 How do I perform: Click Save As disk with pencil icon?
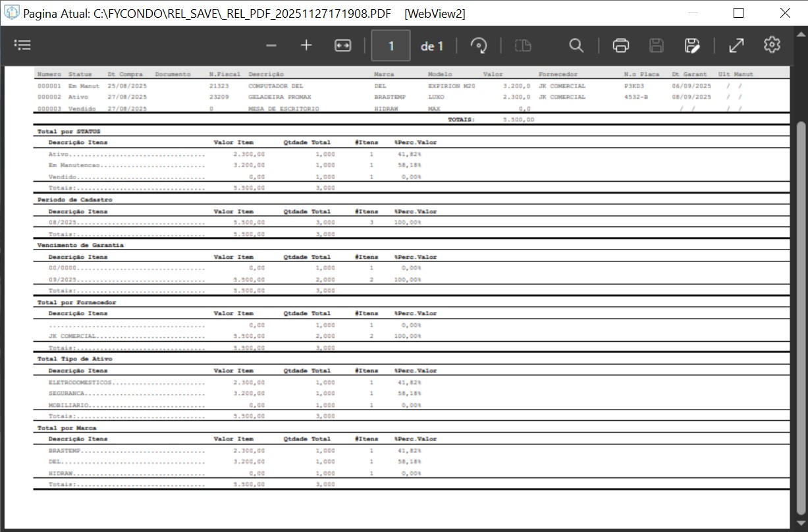click(x=691, y=45)
